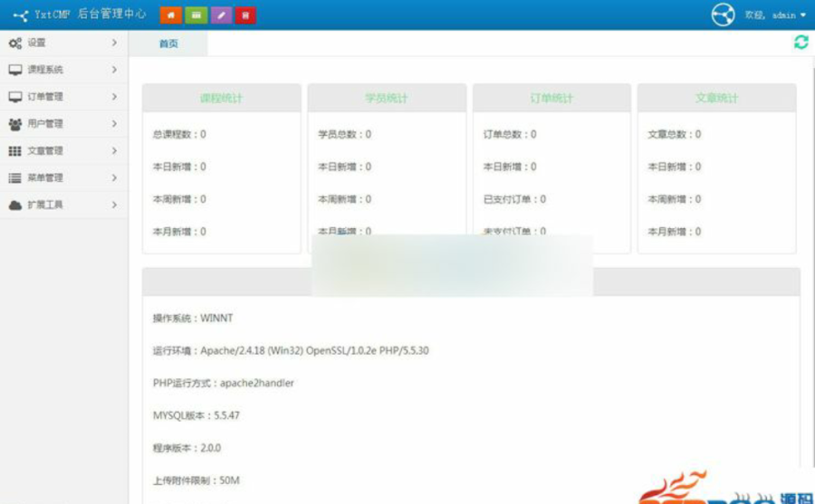Click the 运行环境 Apache/2.4.18 line
This screenshot has width=815, height=504.
291,351
